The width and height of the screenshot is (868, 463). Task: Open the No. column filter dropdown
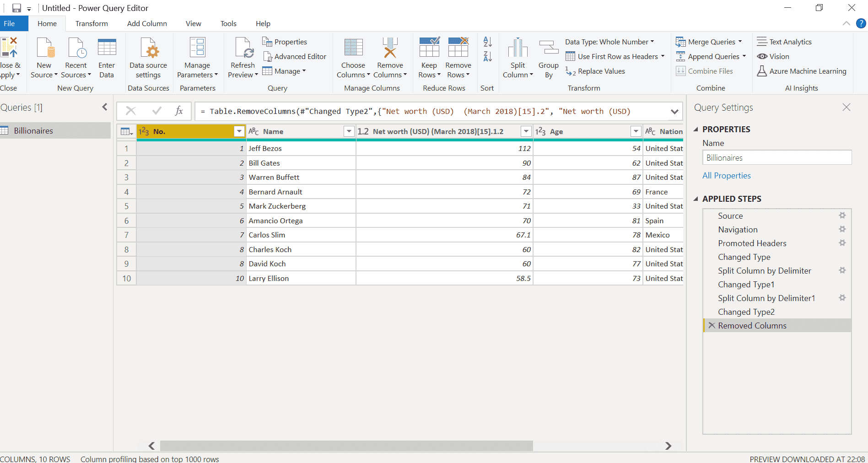tap(239, 132)
